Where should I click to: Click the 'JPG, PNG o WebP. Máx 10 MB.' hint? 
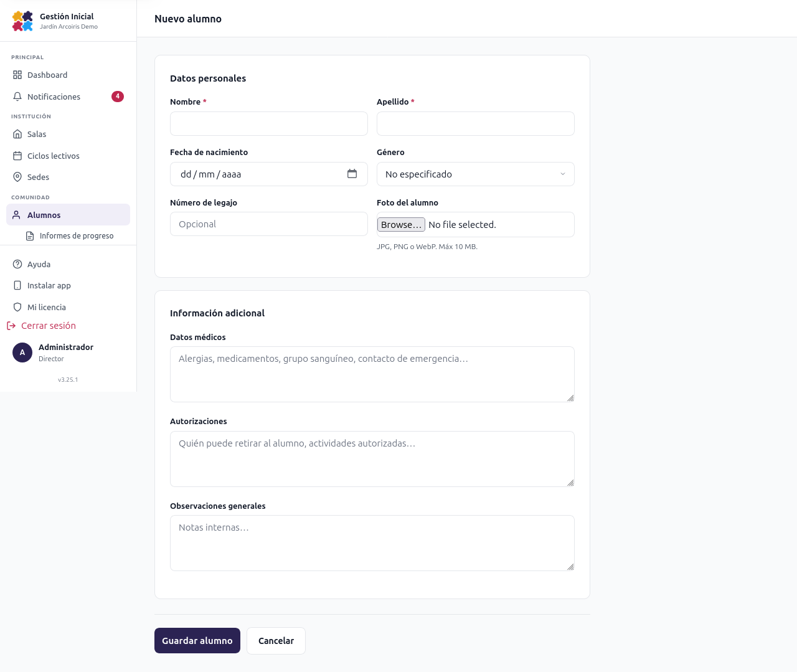[427, 247]
